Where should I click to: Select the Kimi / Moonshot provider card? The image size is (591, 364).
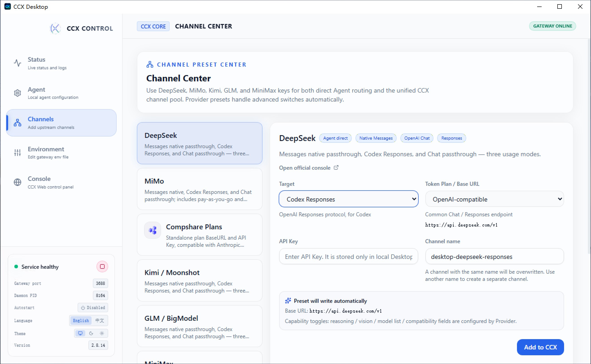click(x=199, y=281)
